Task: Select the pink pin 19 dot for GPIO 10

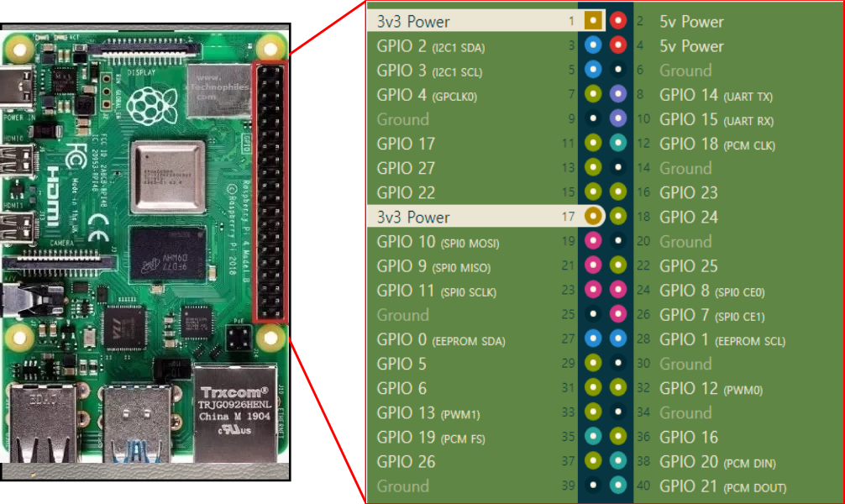Action: [593, 241]
